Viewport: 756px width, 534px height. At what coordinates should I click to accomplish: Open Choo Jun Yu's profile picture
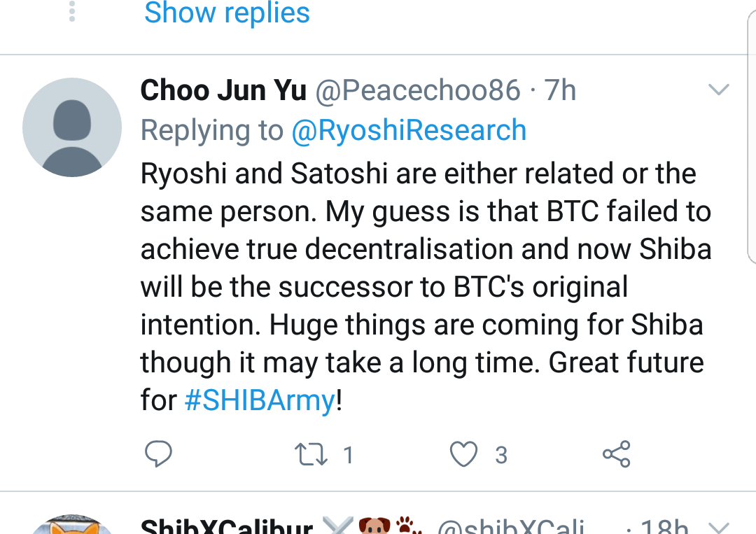click(x=72, y=127)
